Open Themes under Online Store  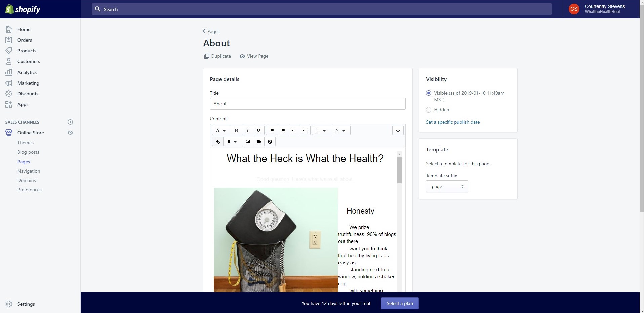pos(26,143)
